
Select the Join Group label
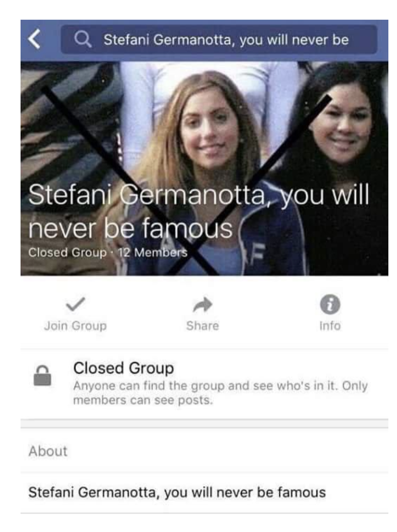[76, 326]
